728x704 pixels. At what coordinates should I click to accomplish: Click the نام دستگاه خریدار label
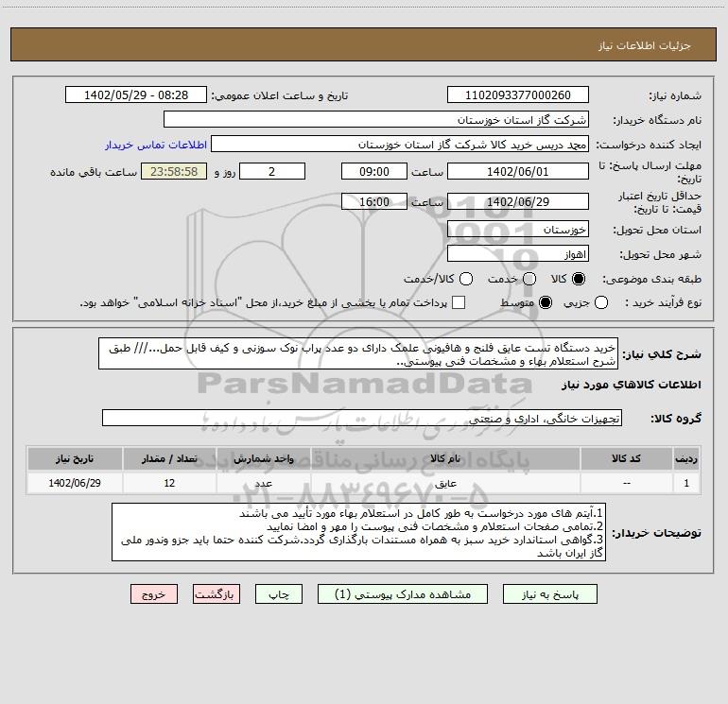657,121
